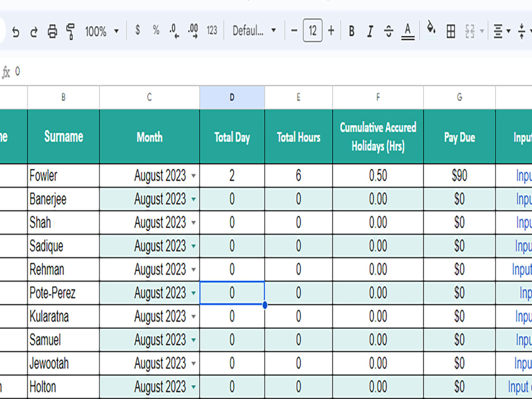Click the Print icon
532x399 pixels.
tap(52, 31)
